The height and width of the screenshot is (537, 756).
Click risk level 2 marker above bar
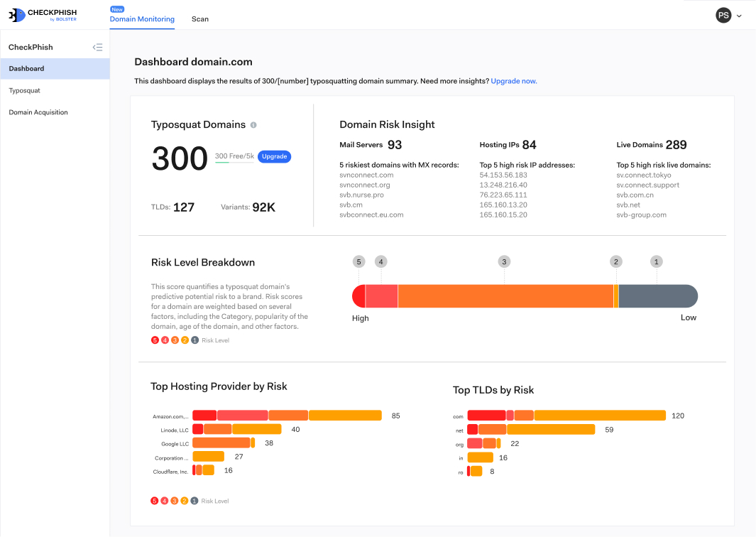tap(615, 262)
